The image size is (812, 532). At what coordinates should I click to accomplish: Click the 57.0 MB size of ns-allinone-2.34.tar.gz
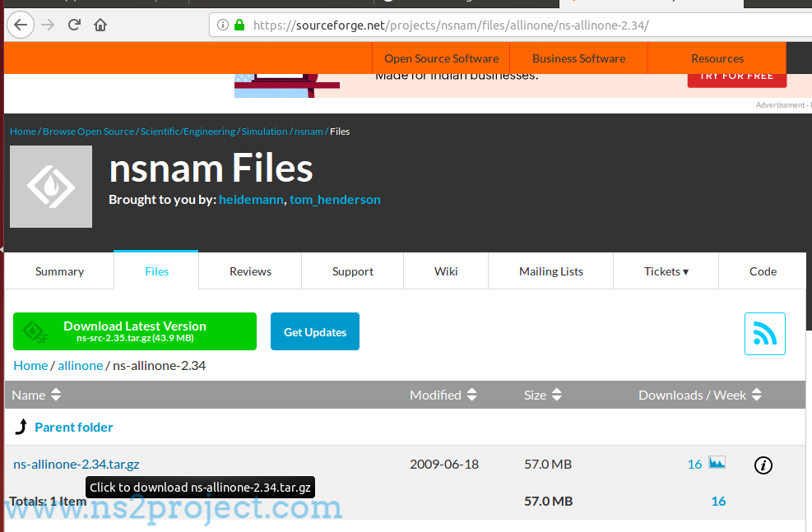548,465
